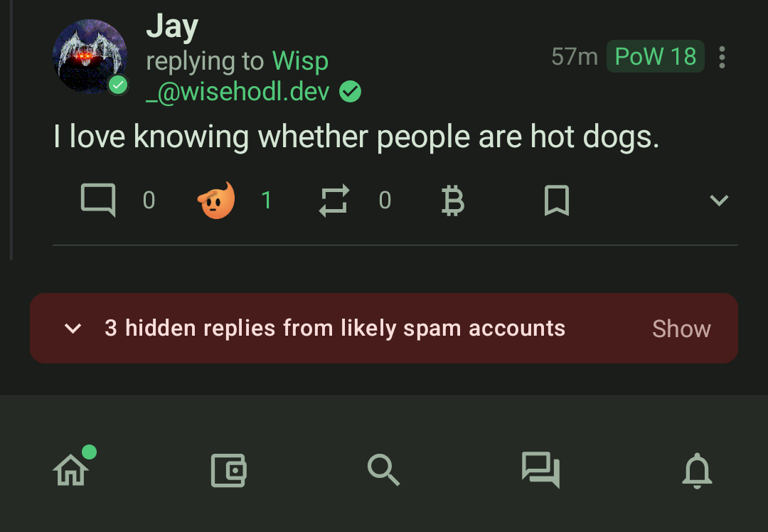Zap the post with the Bitcoin icon
This screenshot has height=532, width=768.
click(x=452, y=201)
